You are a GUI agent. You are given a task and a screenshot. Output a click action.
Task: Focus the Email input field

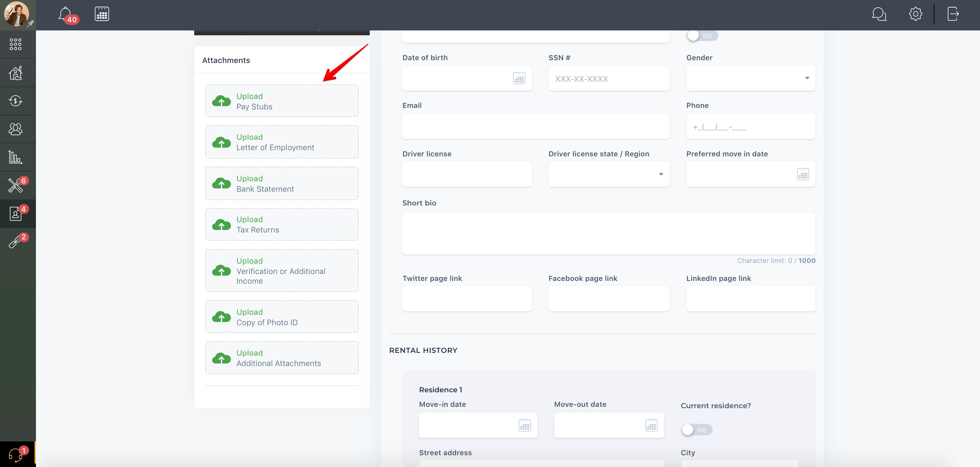536,126
